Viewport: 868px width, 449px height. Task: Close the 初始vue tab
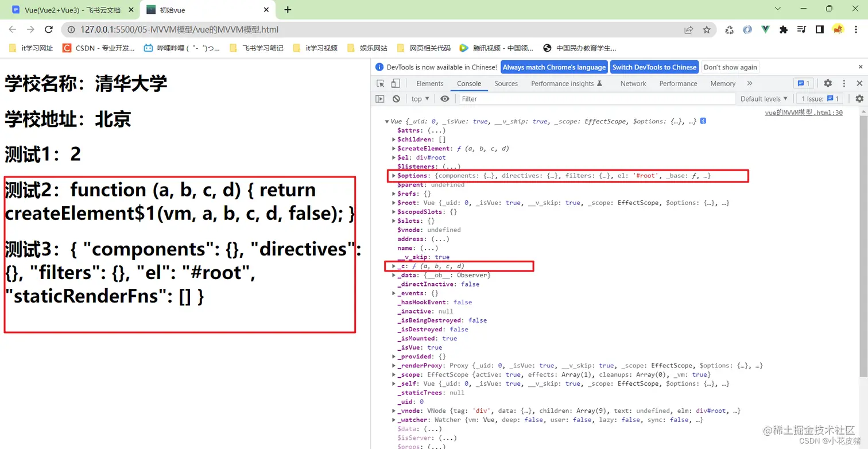[x=266, y=10]
